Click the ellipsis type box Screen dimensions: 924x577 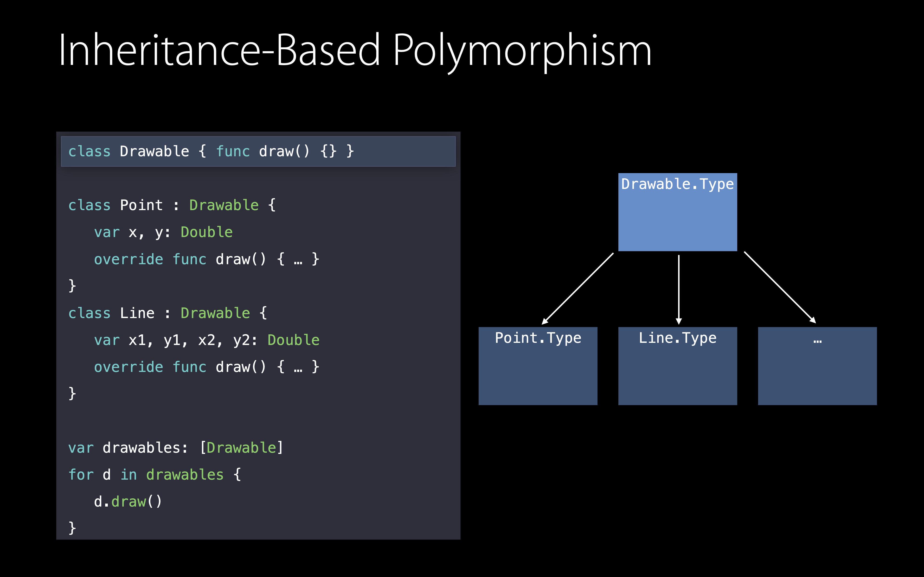click(817, 366)
